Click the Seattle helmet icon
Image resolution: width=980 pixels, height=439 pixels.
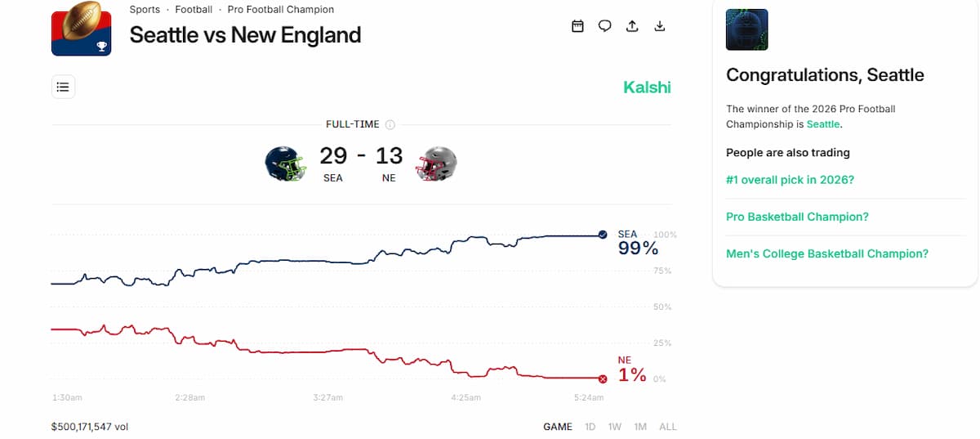[x=286, y=164]
